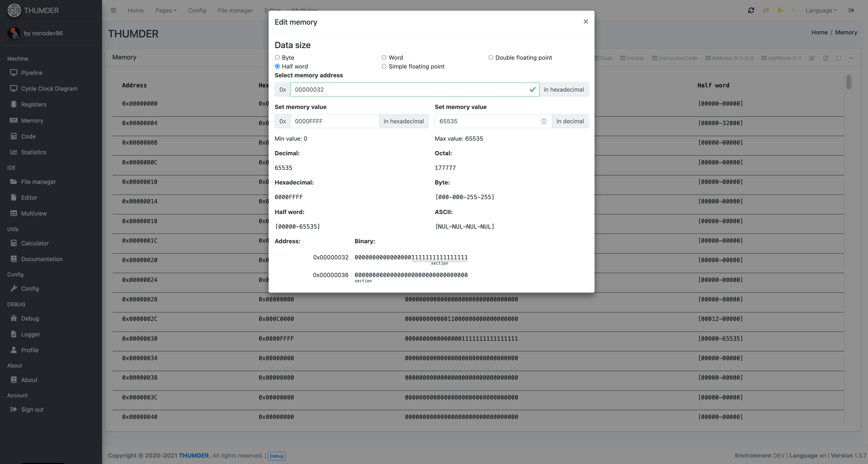Open File manager folder icon in sidebar
868x464 pixels.
(x=13, y=182)
